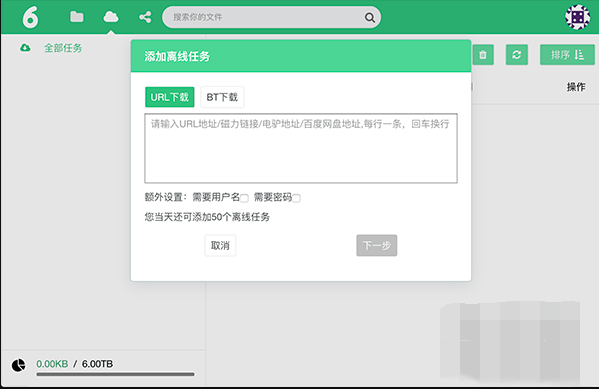Click the 添加离线任务 dialog title

(x=177, y=57)
